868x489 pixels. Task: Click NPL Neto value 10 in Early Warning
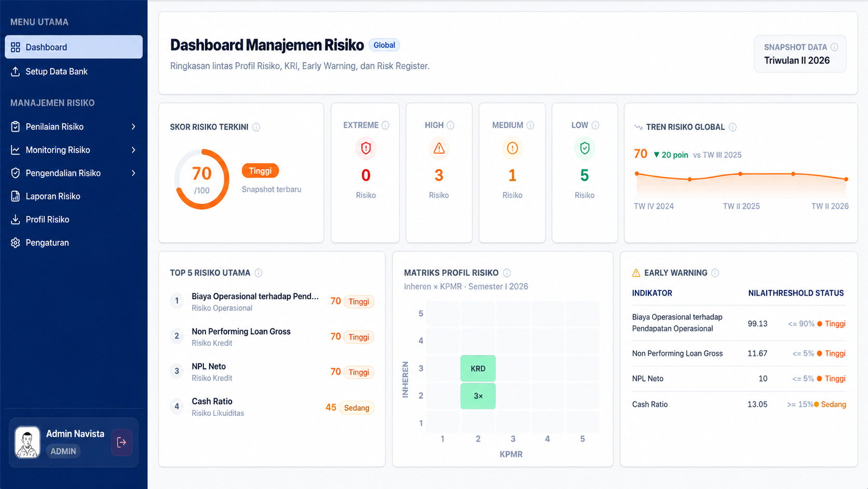click(763, 379)
